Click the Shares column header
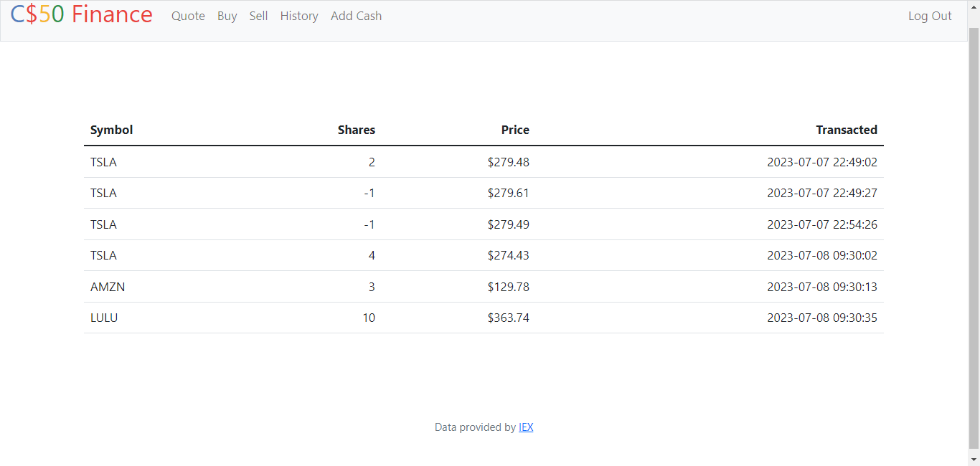The height and width of the screenshot is (466, 980). (x=357, y=130)
